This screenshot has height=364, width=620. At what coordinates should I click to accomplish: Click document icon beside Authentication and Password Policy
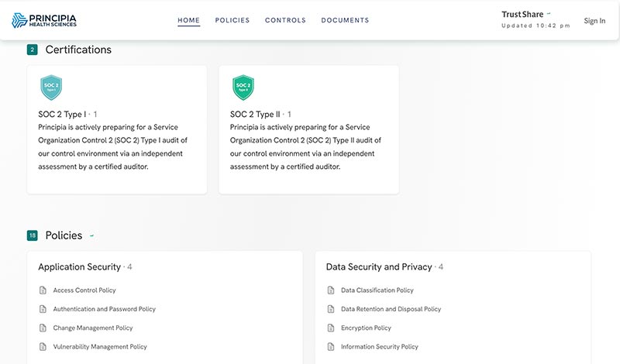click(43, 309)
